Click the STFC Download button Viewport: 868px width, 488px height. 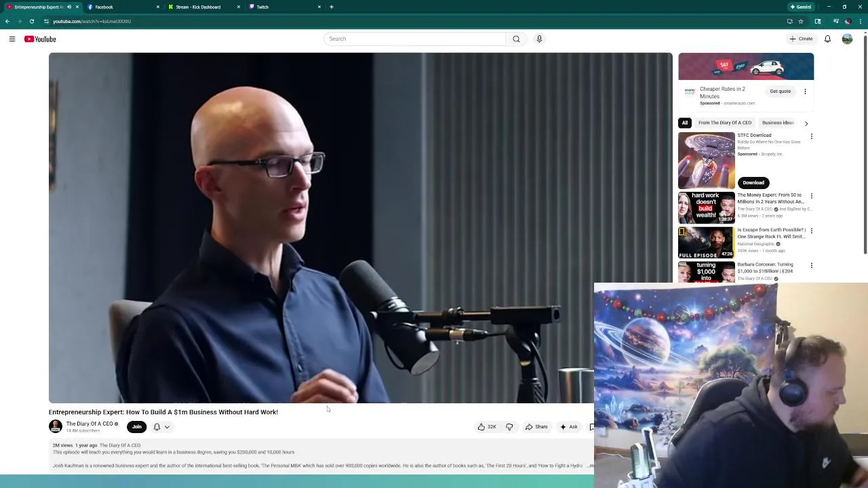point(753,182)
